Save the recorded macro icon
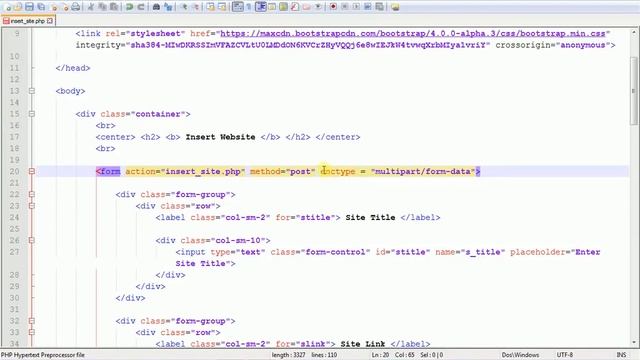Viewport: 640px width, 360px height. click(x=379, y=7)
